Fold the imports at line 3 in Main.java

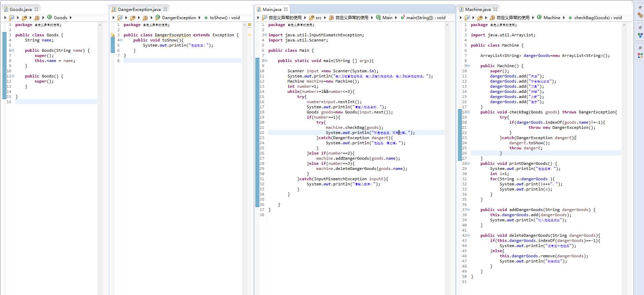point(266,35)
